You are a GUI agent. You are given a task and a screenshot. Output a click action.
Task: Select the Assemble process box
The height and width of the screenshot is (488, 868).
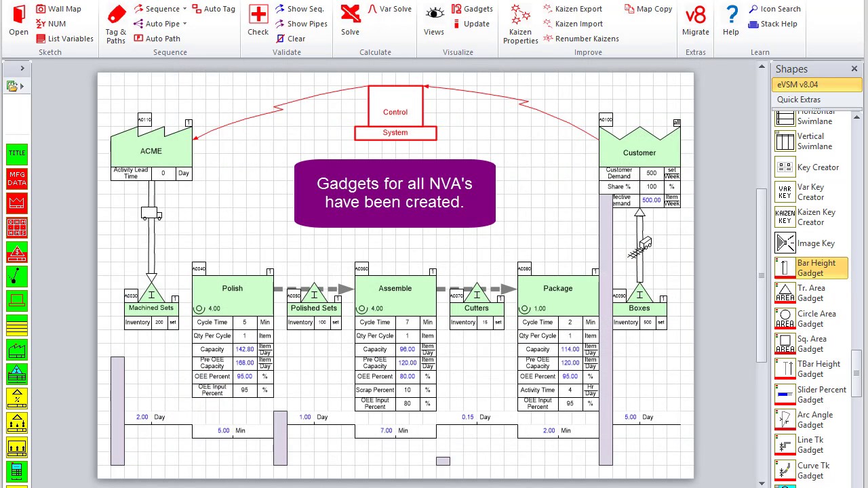pos(395,296)
